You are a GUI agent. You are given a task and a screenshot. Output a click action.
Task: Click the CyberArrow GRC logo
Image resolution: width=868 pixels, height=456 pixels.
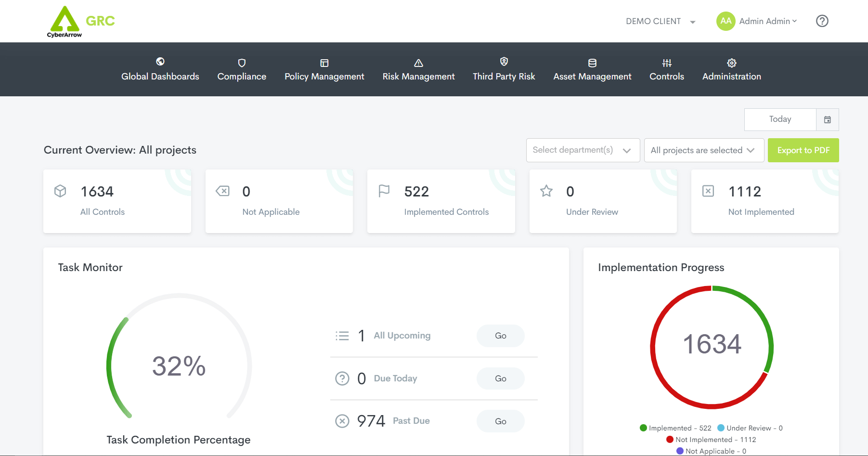point(80,22)
